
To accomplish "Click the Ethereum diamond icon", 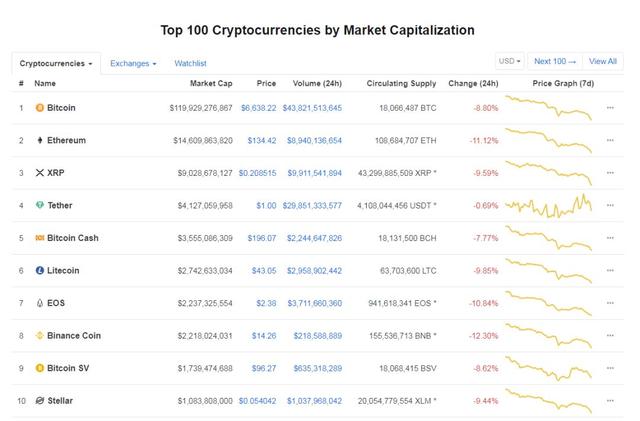I will click(x=40, y=140).
